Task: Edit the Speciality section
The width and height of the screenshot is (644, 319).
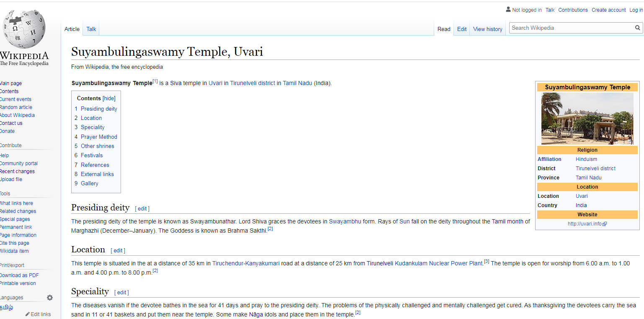Action: click(x=122, y=293)
